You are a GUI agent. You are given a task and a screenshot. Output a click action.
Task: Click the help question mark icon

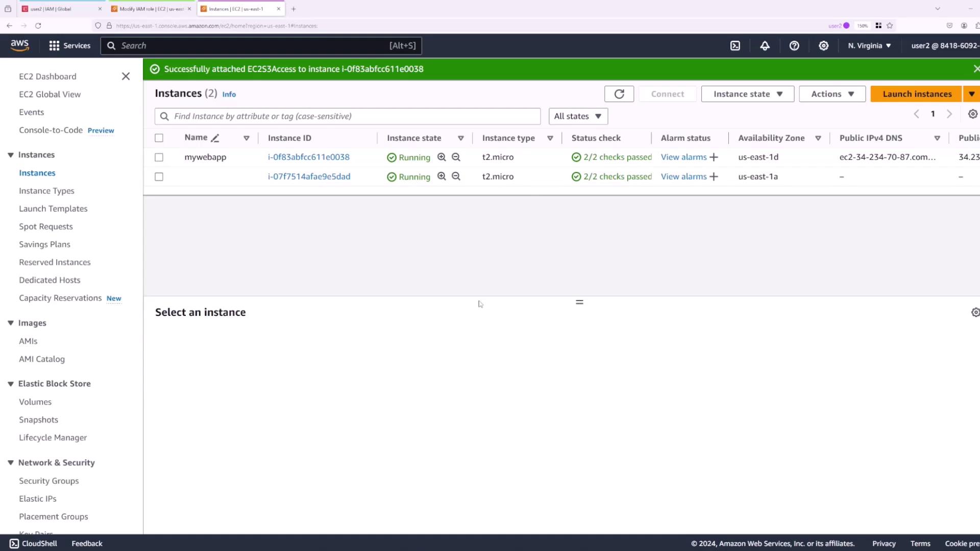pyautogui.click(x=794, y=46)
